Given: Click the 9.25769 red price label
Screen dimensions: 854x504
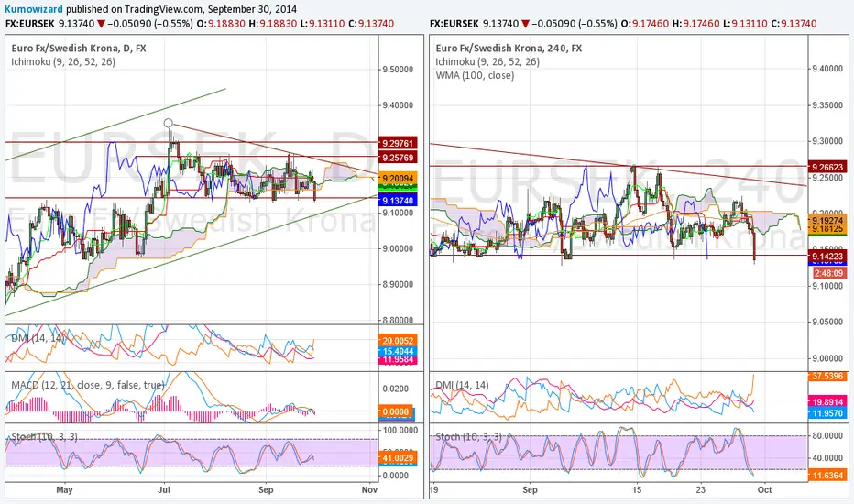Looking at the screenshot, I should click(x=398, y=158).
